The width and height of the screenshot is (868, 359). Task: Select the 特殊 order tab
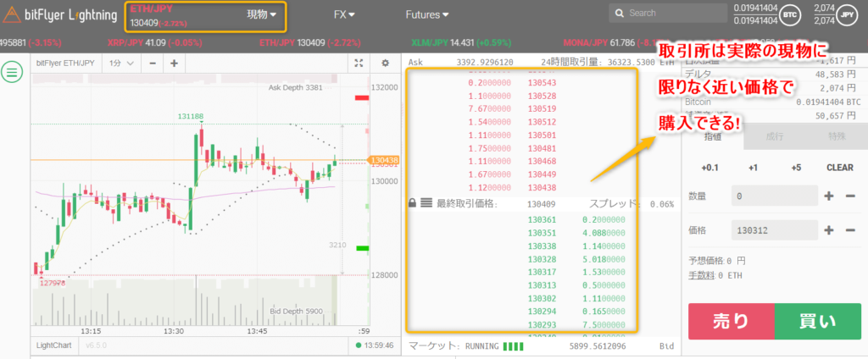coord(837,136)
